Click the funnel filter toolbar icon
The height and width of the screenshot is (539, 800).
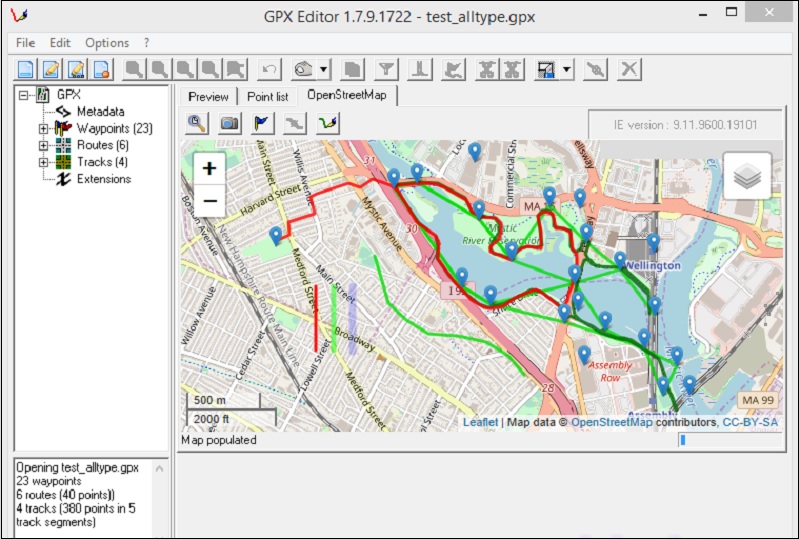386,69
